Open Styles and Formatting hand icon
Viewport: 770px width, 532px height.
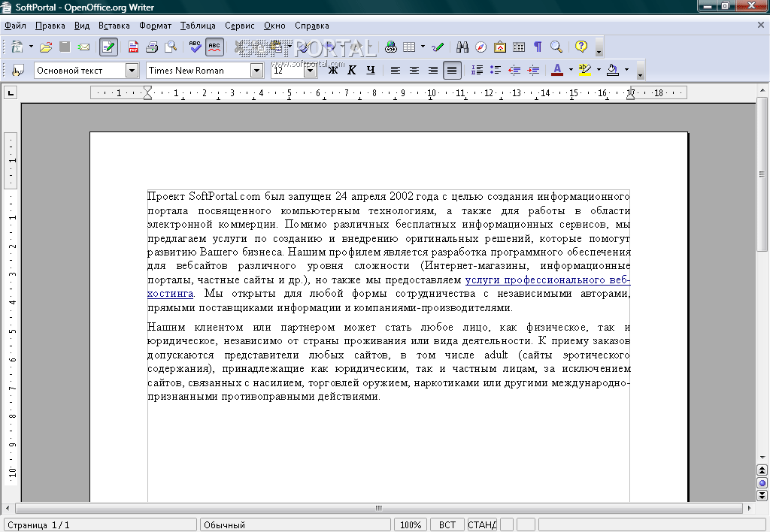coord(18,70)
